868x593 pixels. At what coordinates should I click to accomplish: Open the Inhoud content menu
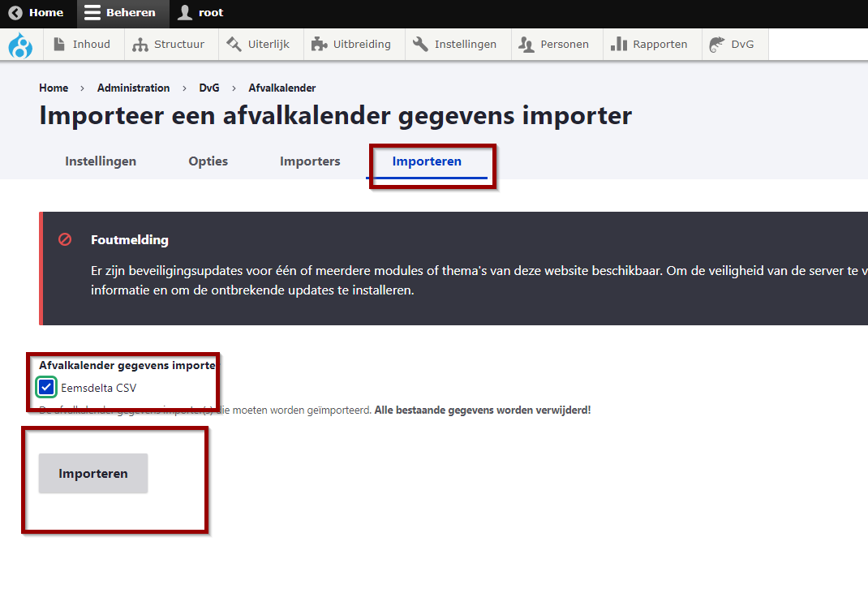click(x=82, y=45)
